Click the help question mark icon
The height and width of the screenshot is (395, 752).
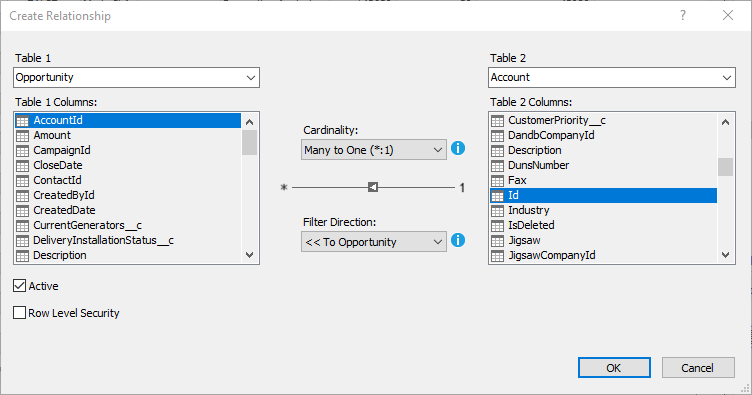coord(683,15)
